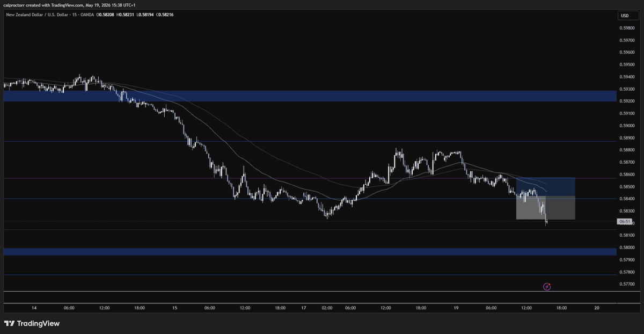Click the 0.59200 price axis label

point(628,101)
